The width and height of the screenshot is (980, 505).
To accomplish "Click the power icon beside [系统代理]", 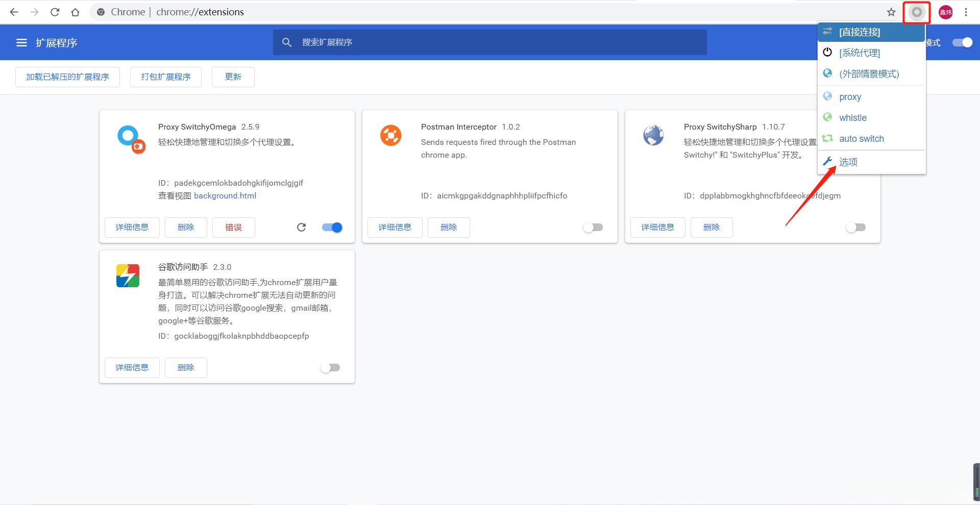I will click(x=827, y=52).
